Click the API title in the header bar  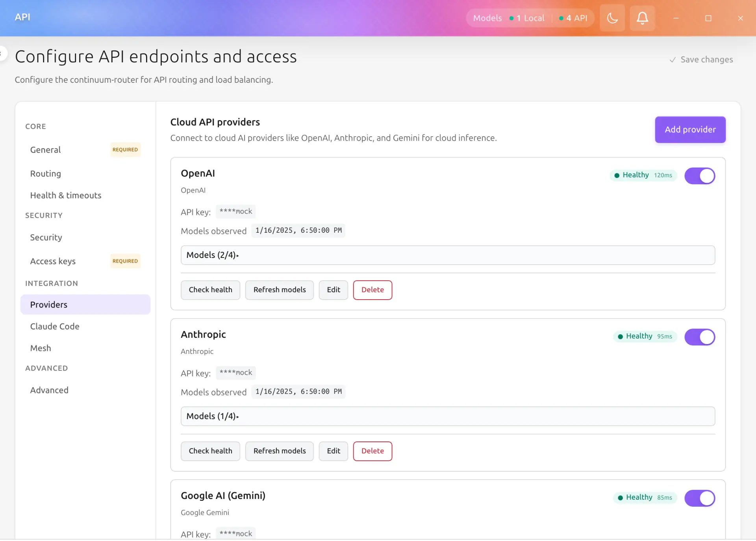(x=22, y=17)
